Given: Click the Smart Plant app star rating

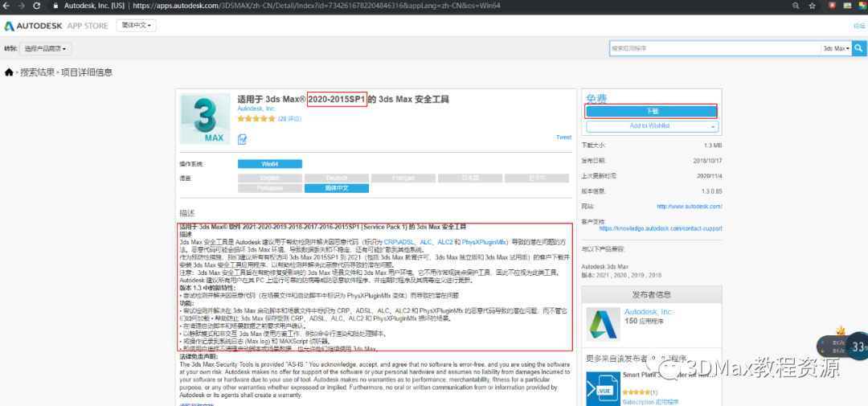Looking at the screenshot, I should pos(637,392).
